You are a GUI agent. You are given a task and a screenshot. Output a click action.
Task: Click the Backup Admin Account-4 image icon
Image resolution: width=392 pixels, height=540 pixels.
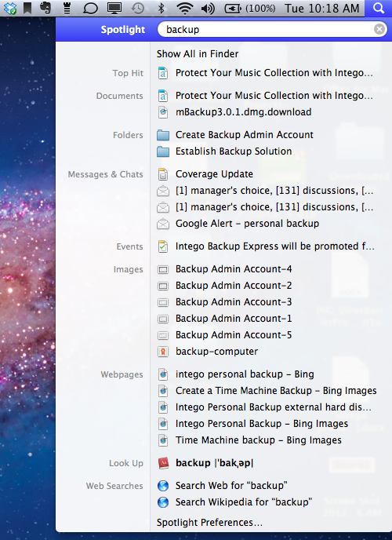point(163,269)
